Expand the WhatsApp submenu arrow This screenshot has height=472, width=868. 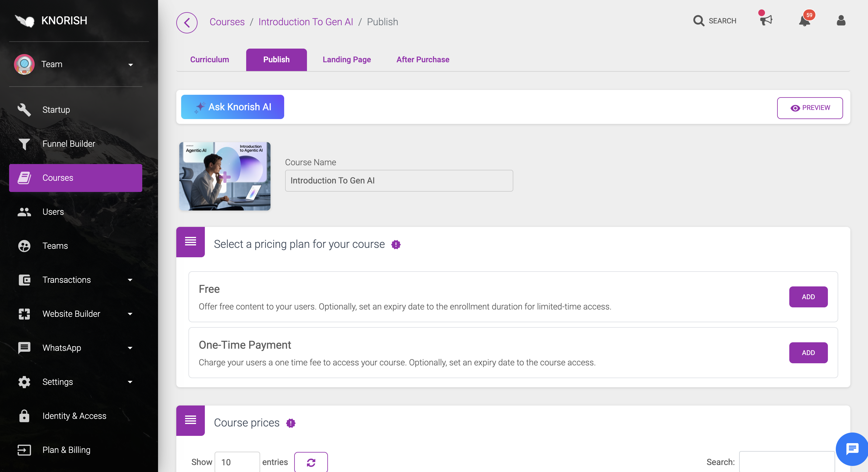pyautogui.click(x=130, y=348)
